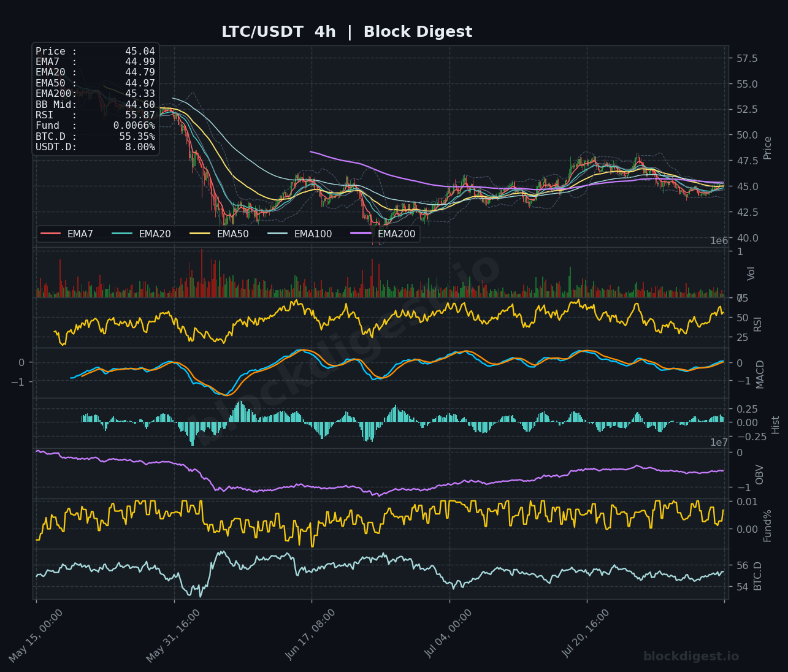This screenshot has width=788, height=672.
Task: Click the BTC.D axis tick 54
Action: point(741,587)
